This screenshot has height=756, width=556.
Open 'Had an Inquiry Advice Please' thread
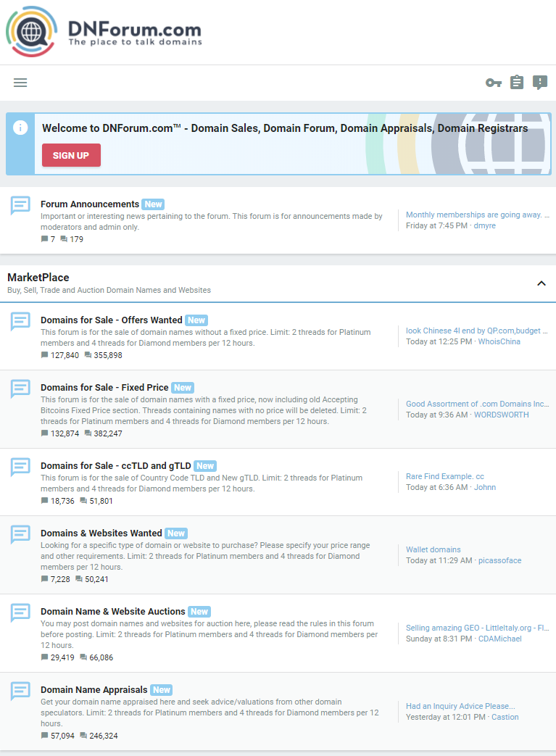point(460,706)
